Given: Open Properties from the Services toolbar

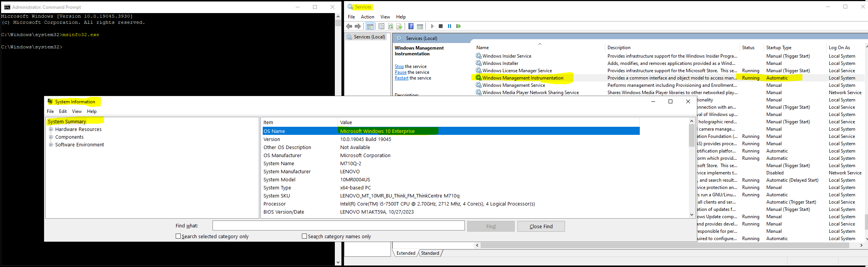Looking at the screenshot, I should pyautogui.click(x=381, y=26).
